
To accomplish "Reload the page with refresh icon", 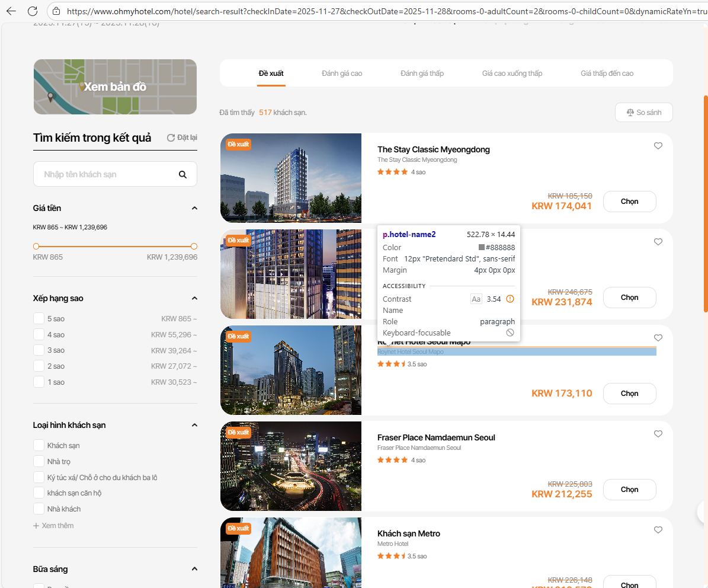I will click(33, 11).
